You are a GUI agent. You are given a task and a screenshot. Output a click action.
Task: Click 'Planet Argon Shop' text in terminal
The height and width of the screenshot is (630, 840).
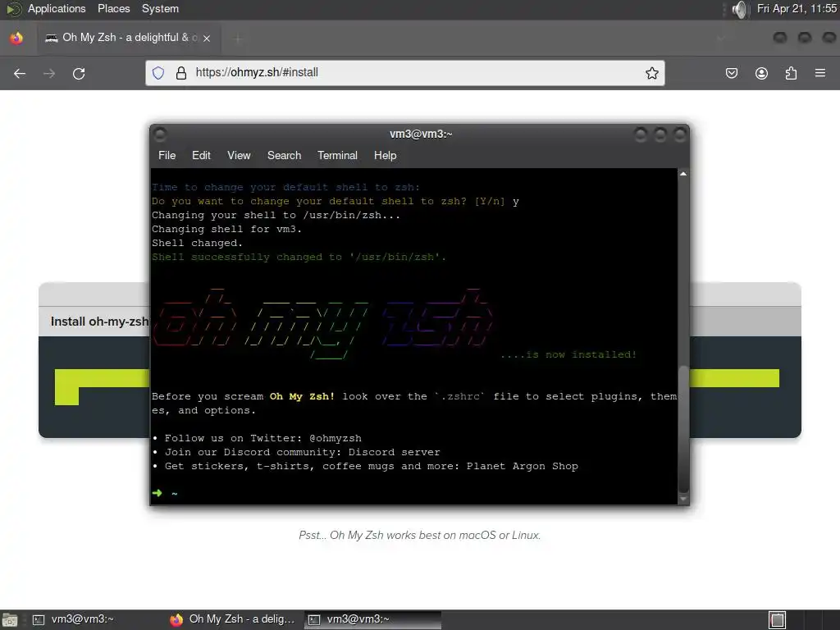tap(523, 466)
